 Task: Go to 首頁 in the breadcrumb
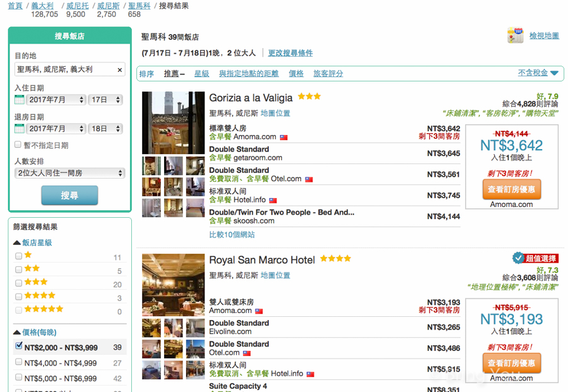point(15,6)
